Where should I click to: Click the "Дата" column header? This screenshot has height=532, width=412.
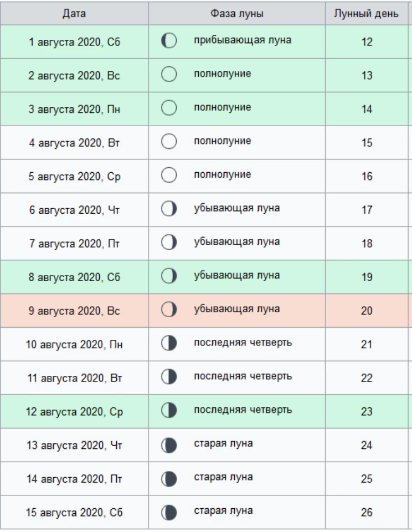pyautogui.click(x=74, y=13)
